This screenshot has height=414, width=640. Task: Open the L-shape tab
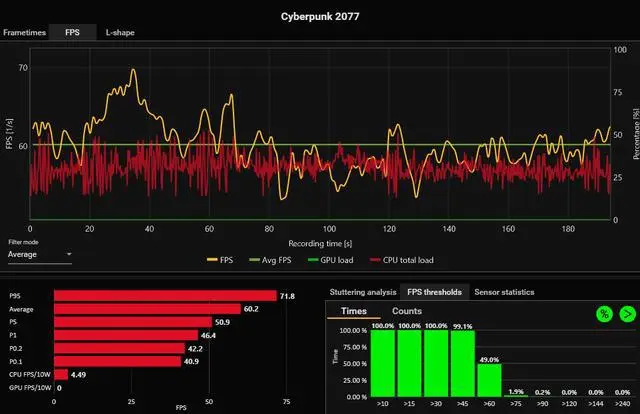pyautogui.click(x=120, y=32)
